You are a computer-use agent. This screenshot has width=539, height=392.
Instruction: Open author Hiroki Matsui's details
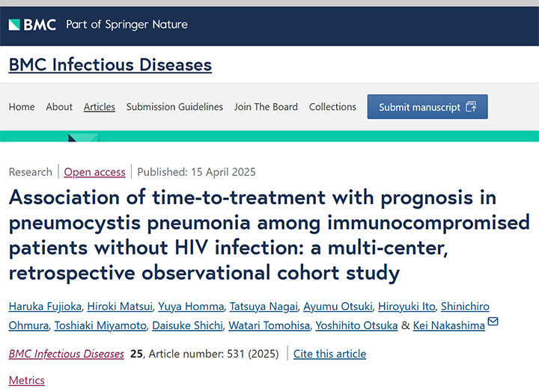[120, 306]
